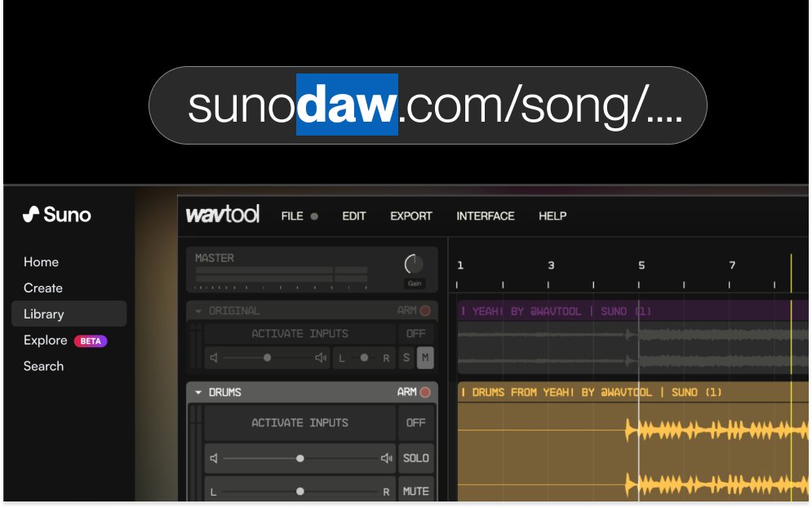Screen dimensions: 812x508
Task: Click the Master level meter
Action: point(282,274)
